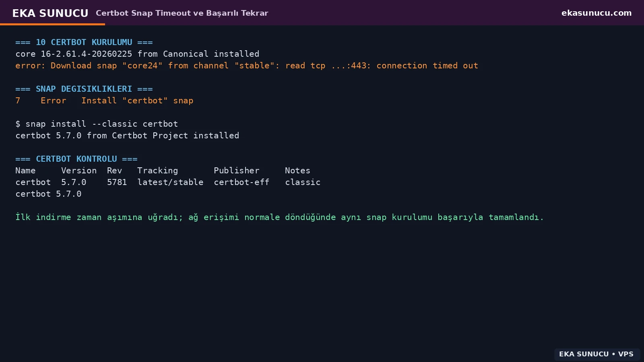Select the certbot 5.7.0 installed message
This screenshot has width=644, height=362.
(127, 136)
